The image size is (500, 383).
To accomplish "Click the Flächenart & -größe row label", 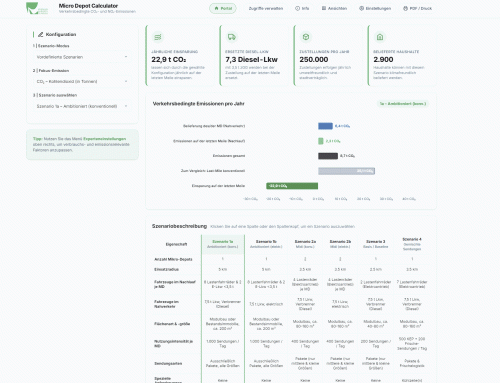I will [172, 324].
